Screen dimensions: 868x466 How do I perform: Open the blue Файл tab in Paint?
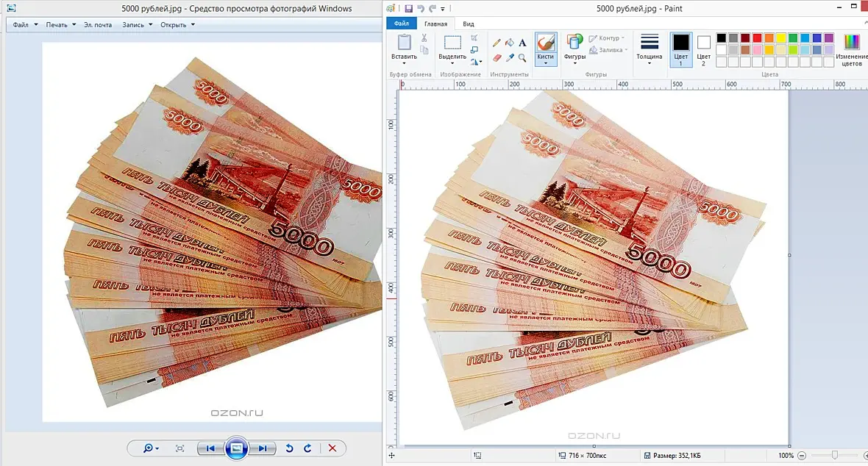pyautogui.click(x=402, y=24)
